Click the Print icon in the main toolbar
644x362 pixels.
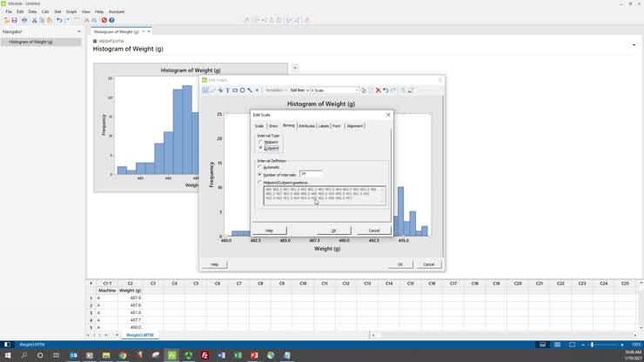24,20
